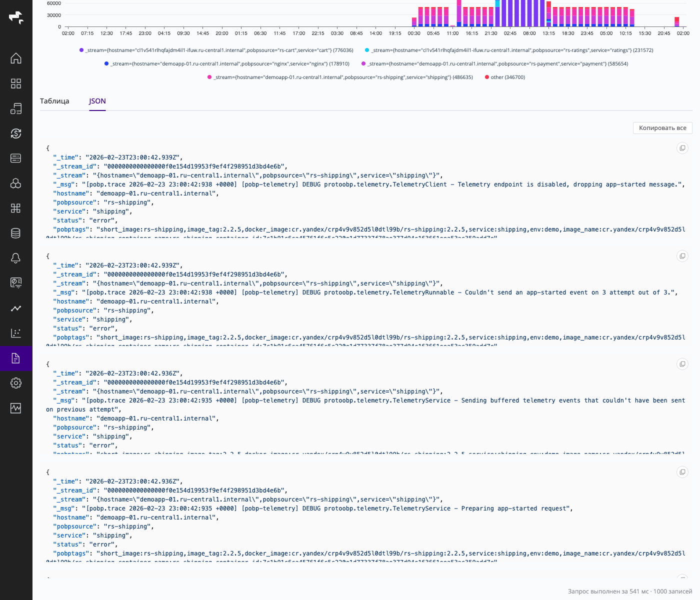Copy the first log record via its copy icon

click(x=682, y=148)
